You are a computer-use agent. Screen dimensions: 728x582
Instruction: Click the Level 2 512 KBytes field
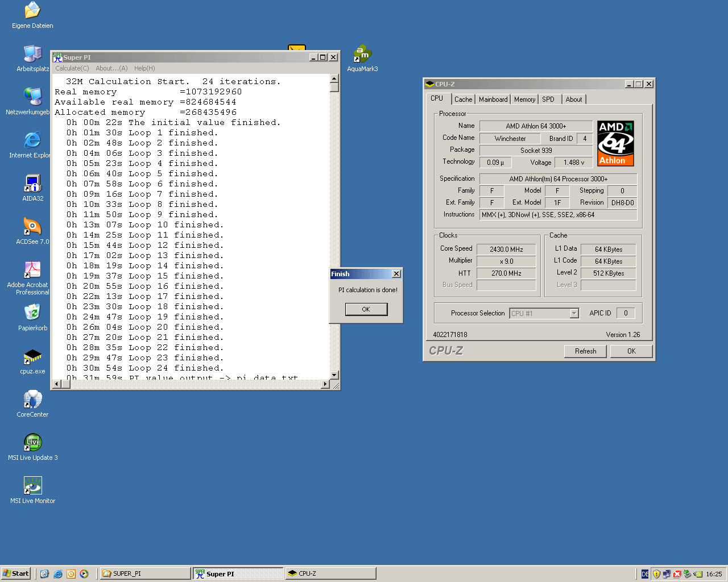609,273
